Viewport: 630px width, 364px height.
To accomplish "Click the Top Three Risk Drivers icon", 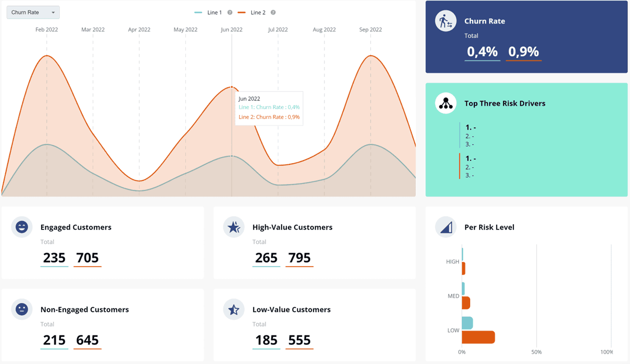I will (446, 103).
